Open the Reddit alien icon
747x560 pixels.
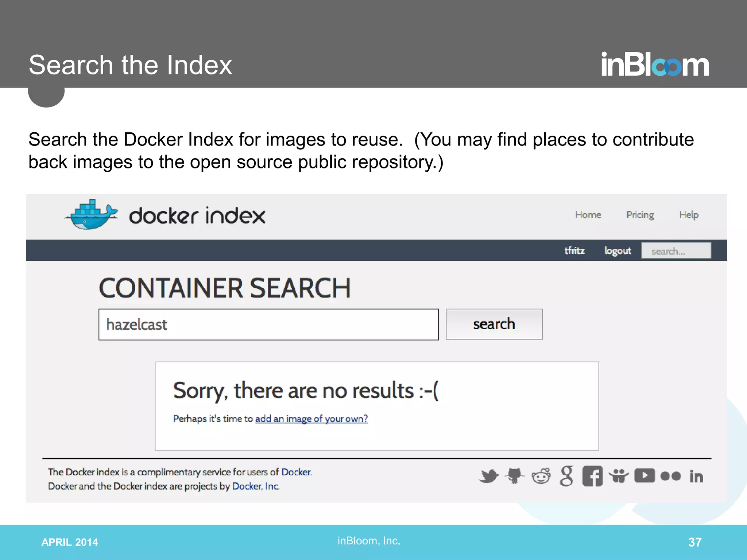[541, 476]
